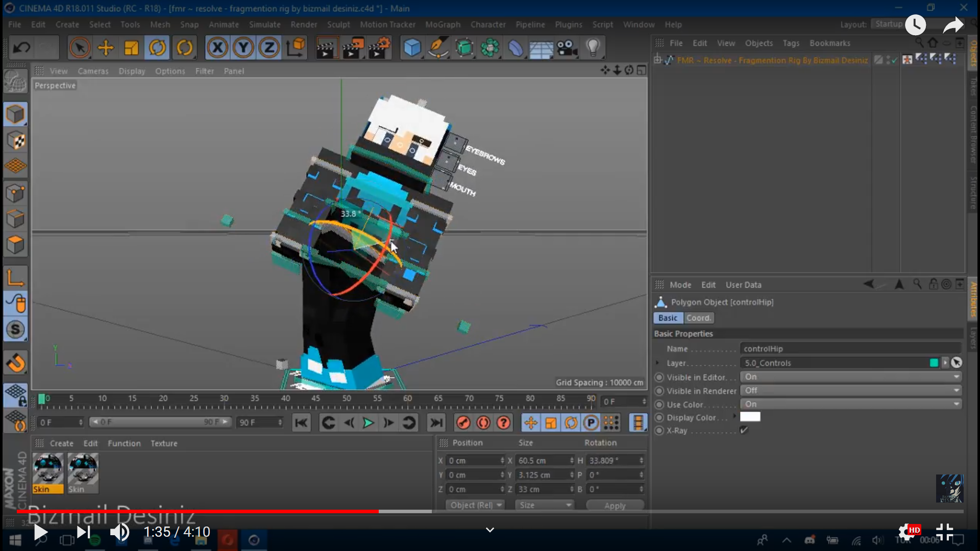Expand the Display Color arrow
This screenshot has width=980, height=551.
[735, 417]
